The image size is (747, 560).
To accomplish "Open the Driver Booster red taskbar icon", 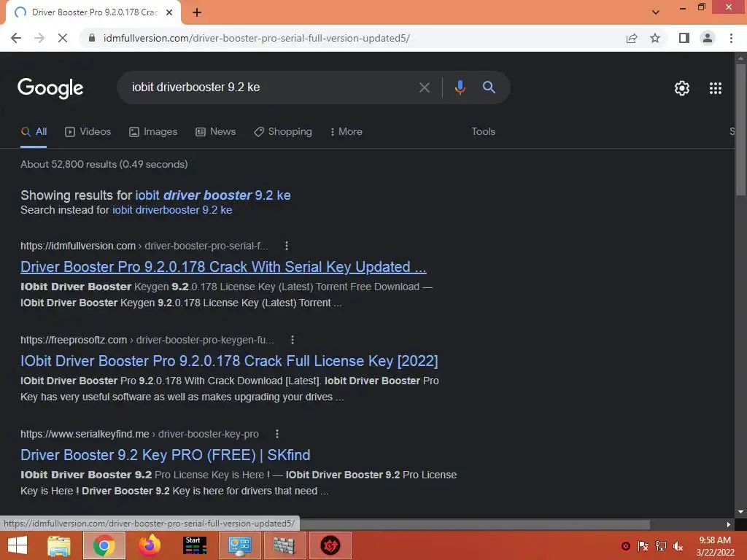I will (330, 545).
